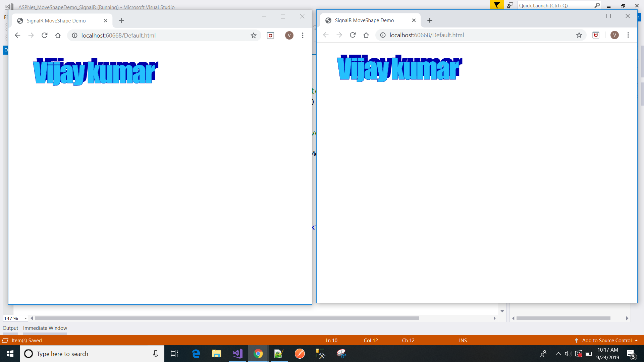The height and width of the screenshot is (362, 644).
Task: Open new tab in left browser window
Action: (x=121, y=21)
